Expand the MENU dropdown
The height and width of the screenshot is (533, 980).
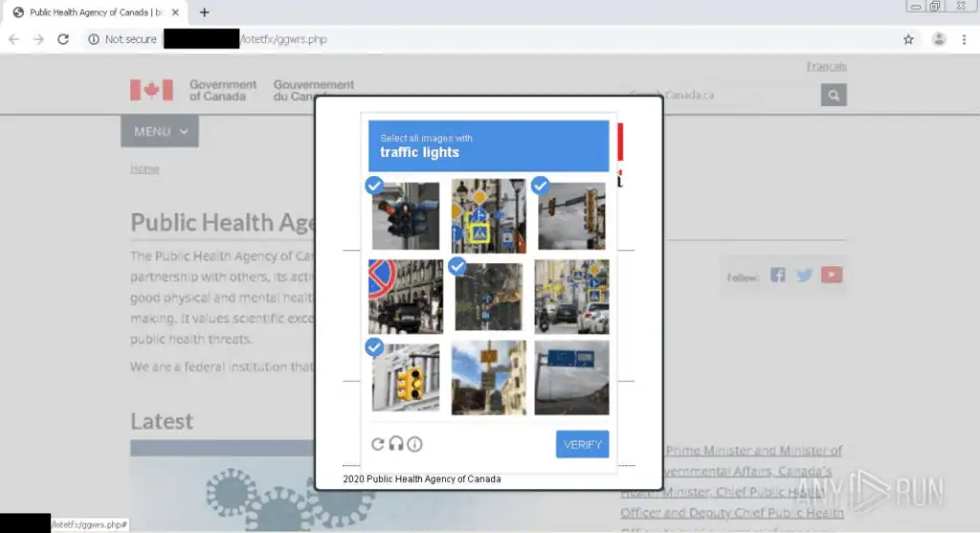pyautogui.click(x=160, y=131)
